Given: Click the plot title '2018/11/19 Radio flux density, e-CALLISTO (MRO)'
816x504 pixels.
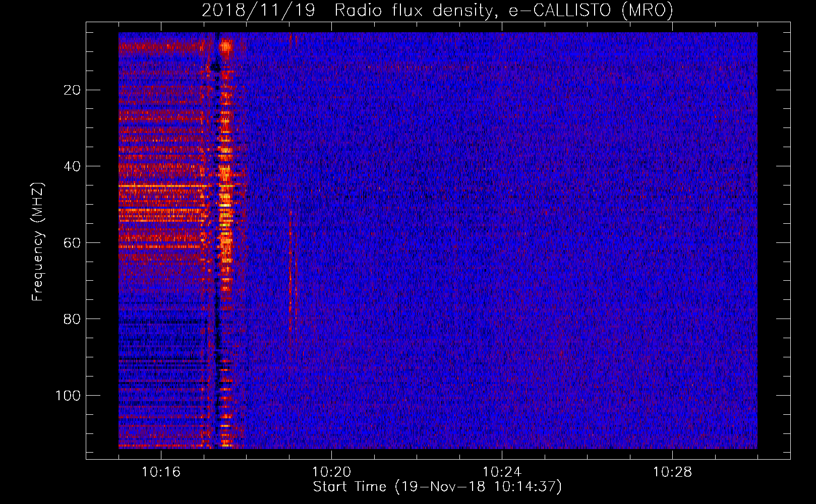Looking at the screenshot, I should 437,10.
